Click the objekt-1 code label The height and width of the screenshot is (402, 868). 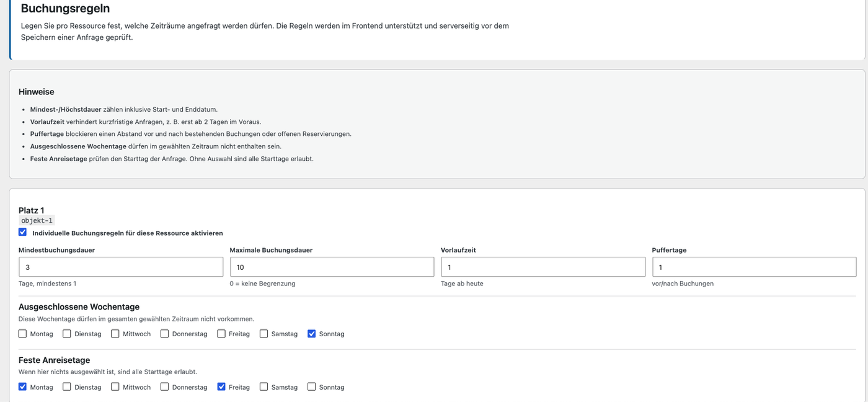click(x=37, y=220)
